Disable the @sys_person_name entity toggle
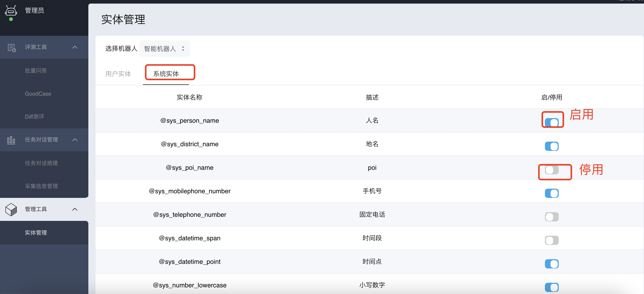The image size is (644, 294). click(x=552, y=122)
